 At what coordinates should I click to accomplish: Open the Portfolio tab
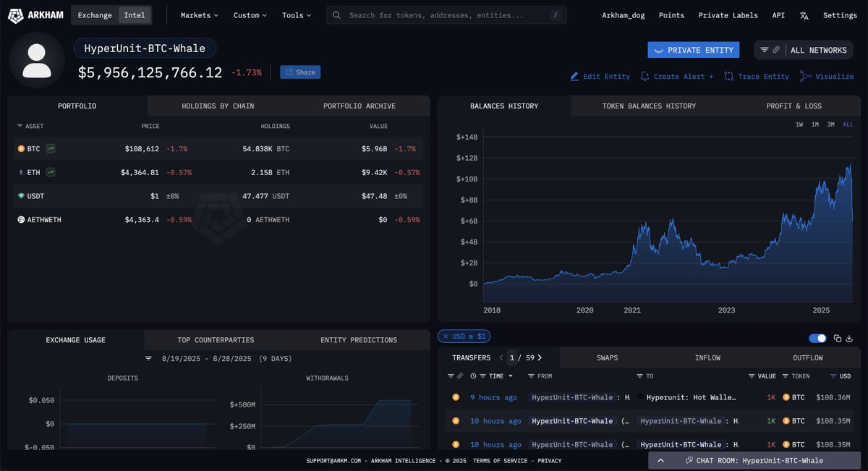coord(77,106)
